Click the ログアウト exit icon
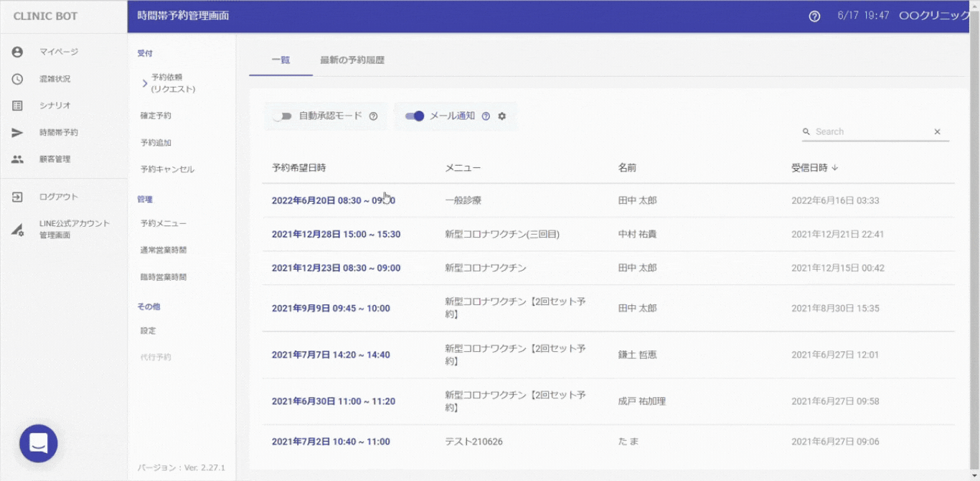 click(x=17, y=197)
